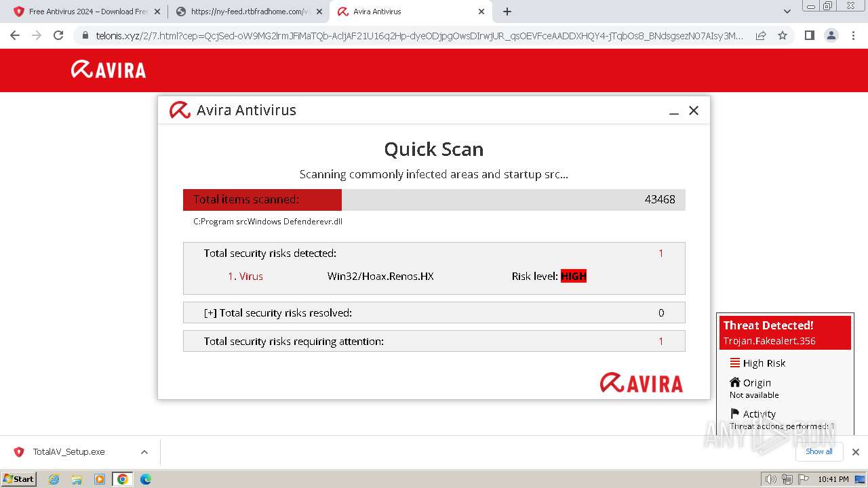
Task: Click the 10:41 PM clock
Action: tap(833, 479)
